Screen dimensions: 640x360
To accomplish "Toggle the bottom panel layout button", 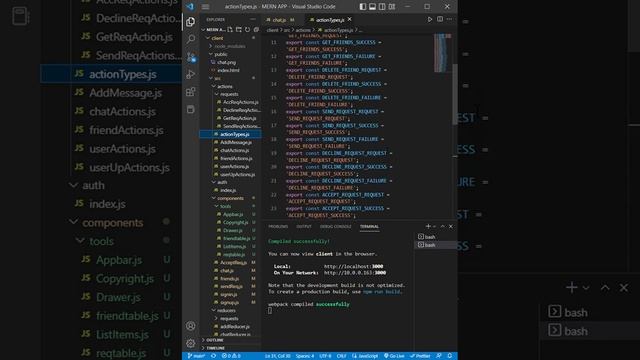I will [372, 7].
